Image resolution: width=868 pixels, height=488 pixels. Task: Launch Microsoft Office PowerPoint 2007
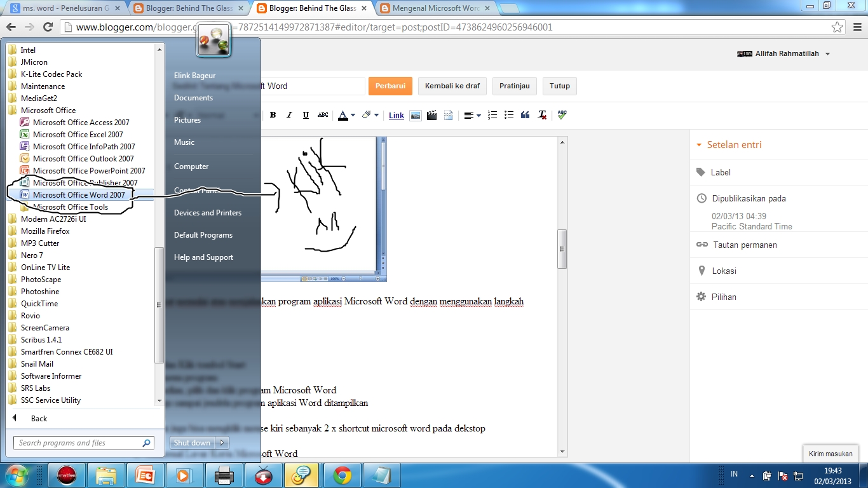tap(89, 171)
